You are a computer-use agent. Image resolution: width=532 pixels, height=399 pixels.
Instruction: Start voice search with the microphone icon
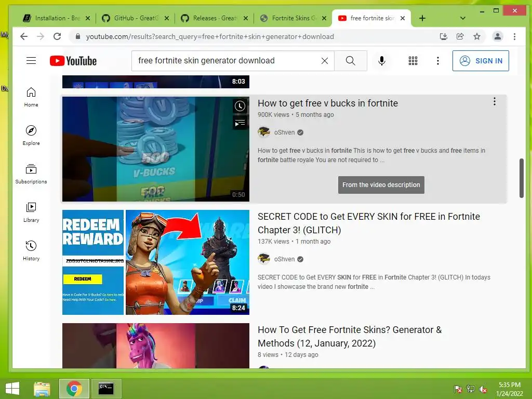(382, 61)
